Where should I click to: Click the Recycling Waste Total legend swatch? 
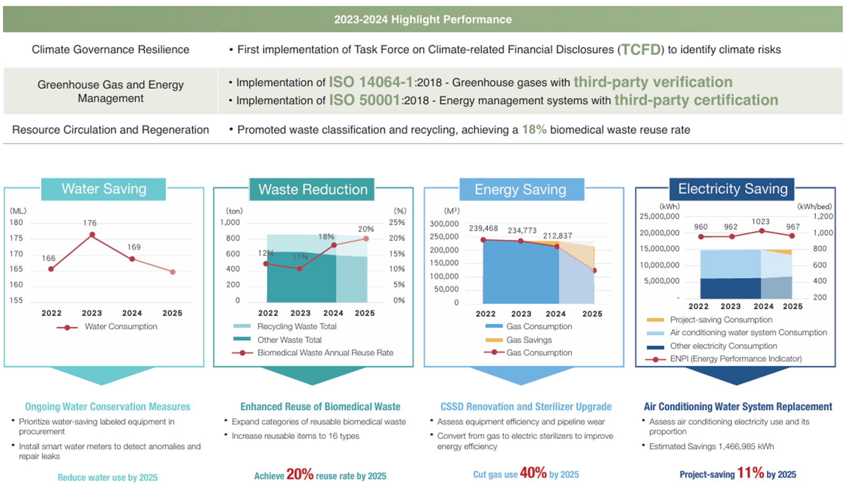pyautogui.click(x=242, y=327)
